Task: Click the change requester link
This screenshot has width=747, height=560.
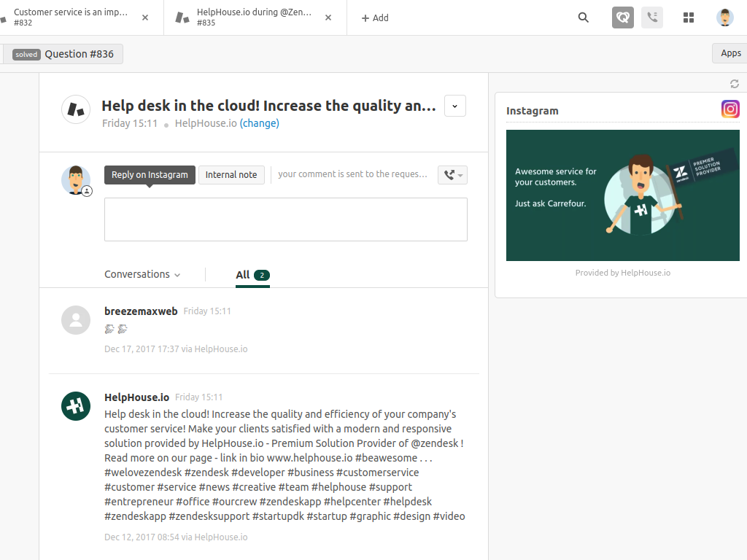Action: (260, 123)
